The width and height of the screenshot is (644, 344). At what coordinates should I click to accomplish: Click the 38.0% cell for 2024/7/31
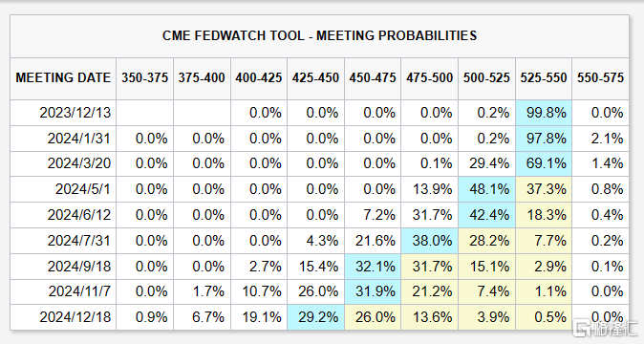(429, 241)
